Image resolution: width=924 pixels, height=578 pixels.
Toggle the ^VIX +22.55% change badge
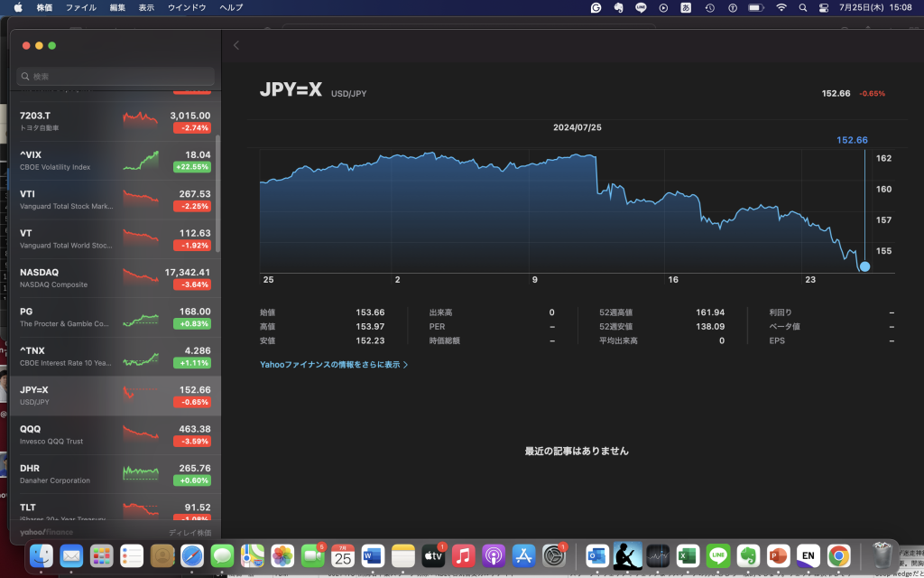pos(191,167)
